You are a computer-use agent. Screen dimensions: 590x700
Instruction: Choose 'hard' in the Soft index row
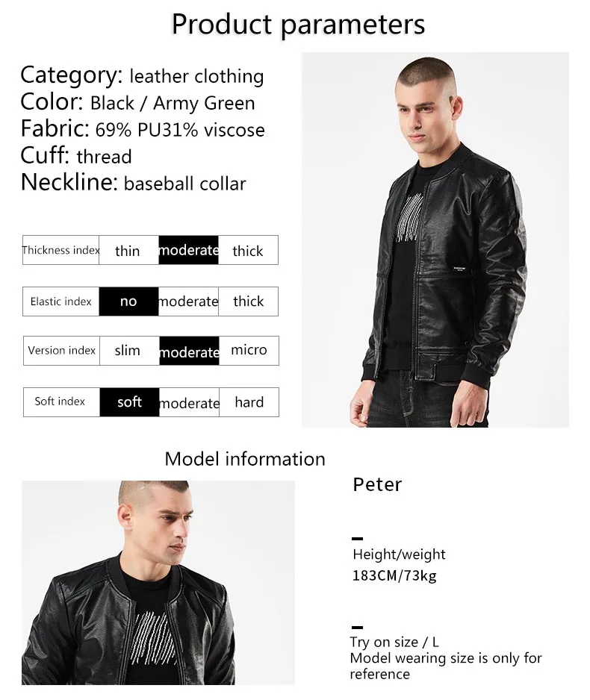point(249,401)
